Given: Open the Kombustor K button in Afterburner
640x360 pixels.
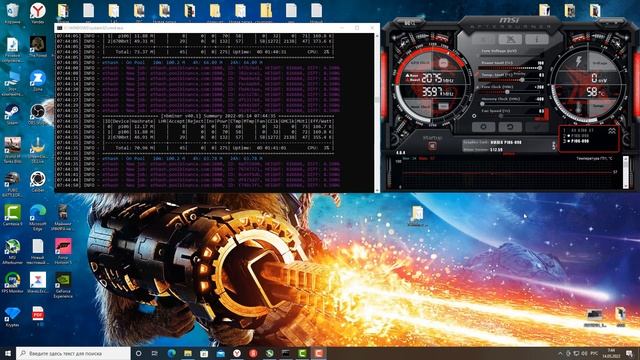Looking at the screenshot, I should 483,39.
